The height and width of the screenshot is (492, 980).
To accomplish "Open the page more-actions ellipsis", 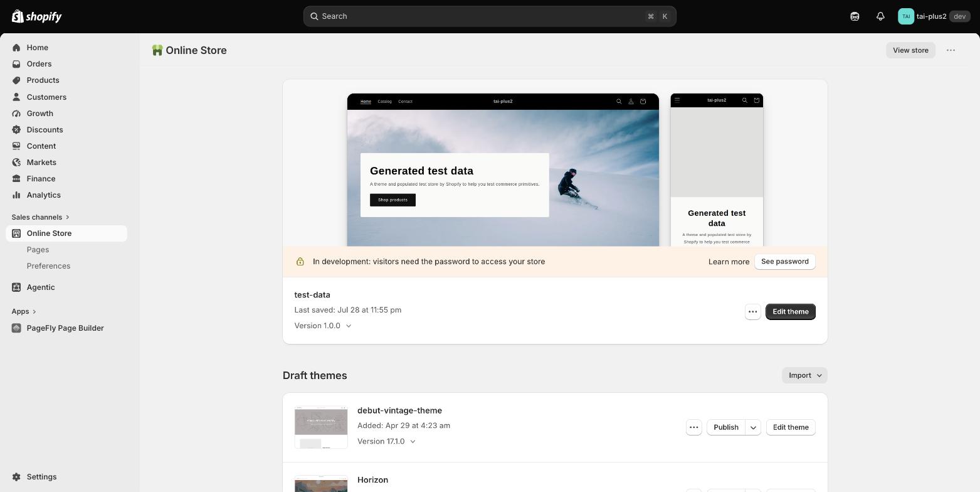I will tap(951, 50).
